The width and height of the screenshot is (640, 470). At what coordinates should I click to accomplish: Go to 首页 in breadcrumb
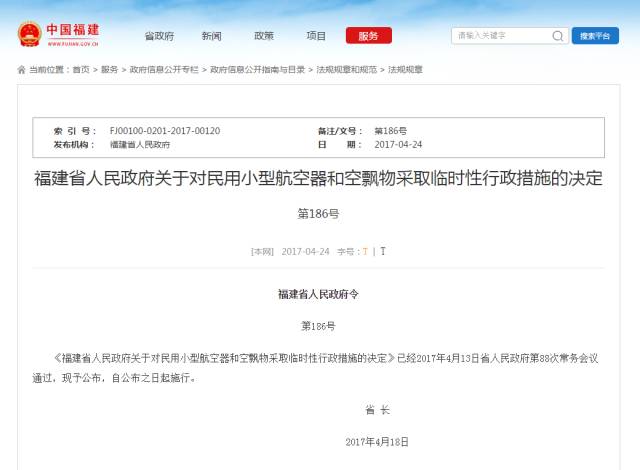(81, 70)
